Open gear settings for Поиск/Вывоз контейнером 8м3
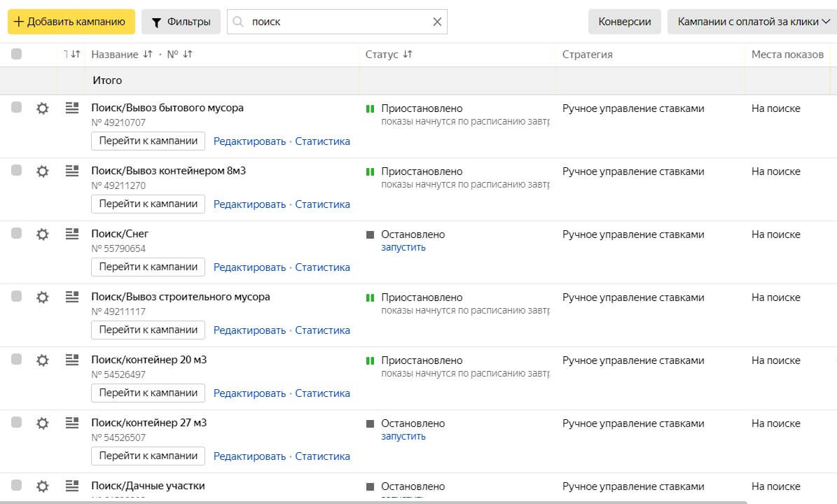The image size is (837, 504). pos(42,171)
